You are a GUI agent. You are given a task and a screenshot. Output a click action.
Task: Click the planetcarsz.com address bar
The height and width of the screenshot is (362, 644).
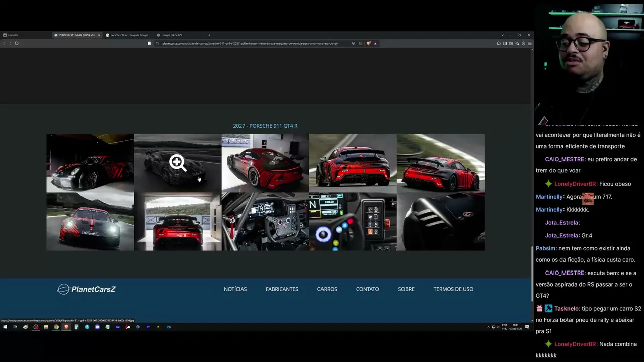tap(250, 43)
